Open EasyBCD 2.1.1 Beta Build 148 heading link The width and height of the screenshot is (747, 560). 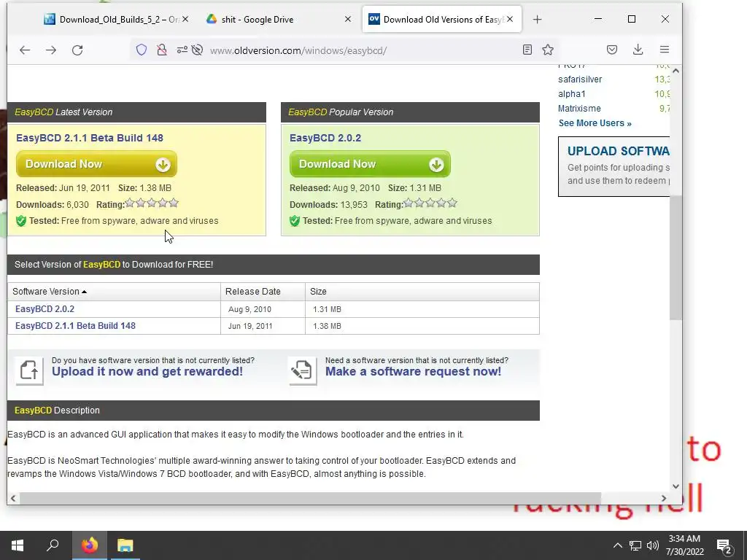point(90,138)
